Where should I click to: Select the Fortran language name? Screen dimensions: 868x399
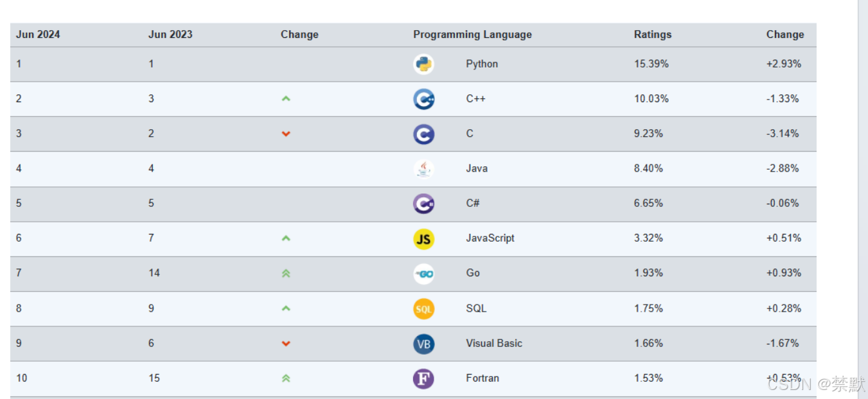click(x=483, y=378)
